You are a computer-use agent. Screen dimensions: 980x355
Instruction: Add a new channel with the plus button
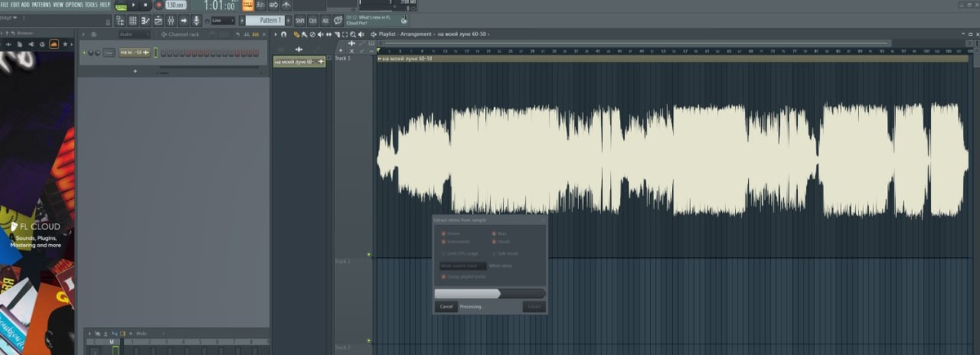(x=135, y=71)
